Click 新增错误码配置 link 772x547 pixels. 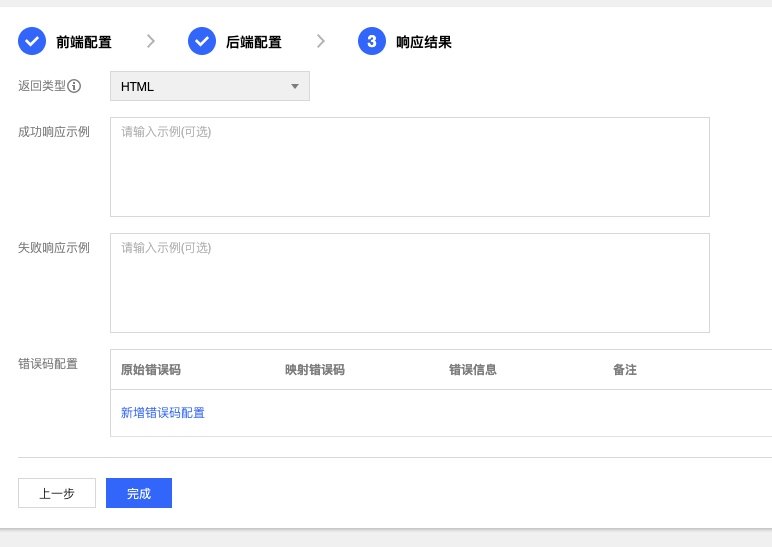pos(163,413)
